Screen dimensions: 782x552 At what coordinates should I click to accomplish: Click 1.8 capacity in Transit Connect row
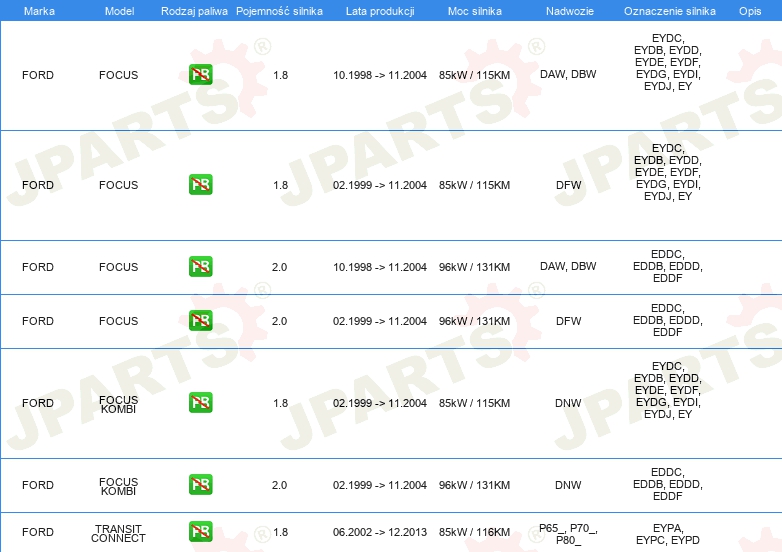(280, 532)
